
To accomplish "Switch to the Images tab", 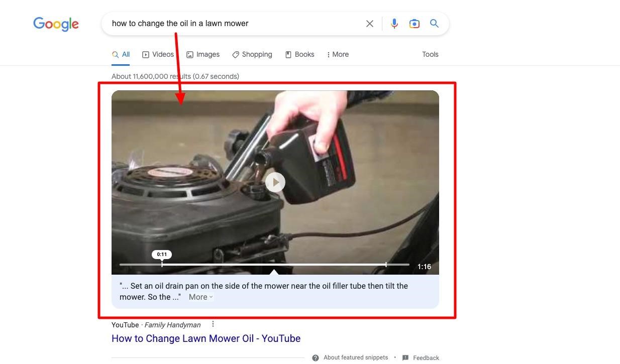I will 203,54.
